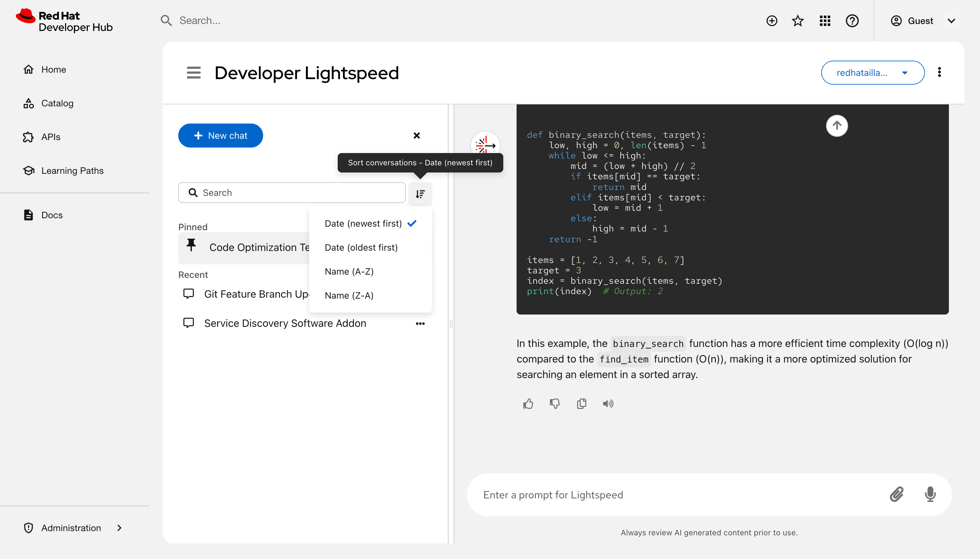980x559 pixels.
Task: Choose Name (A-Z) sort option
Action: click(x=349, y=271)
